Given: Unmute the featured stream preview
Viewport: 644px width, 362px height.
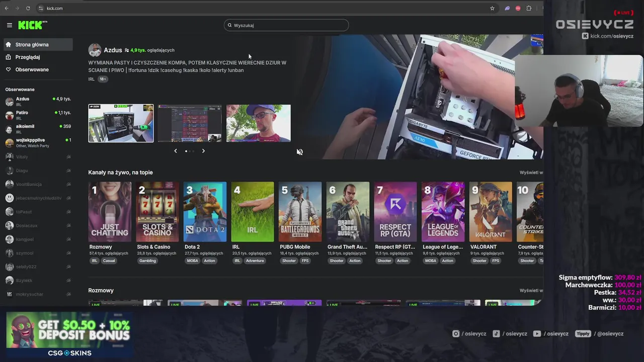Looking at the screenshot, I should coord(299,152).
